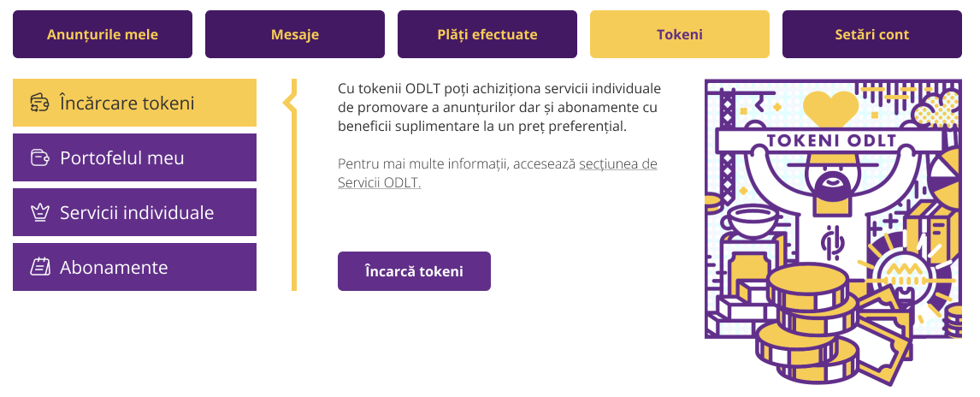
Task: Click the notepad icon beside Abonamente
Action: 40,267
